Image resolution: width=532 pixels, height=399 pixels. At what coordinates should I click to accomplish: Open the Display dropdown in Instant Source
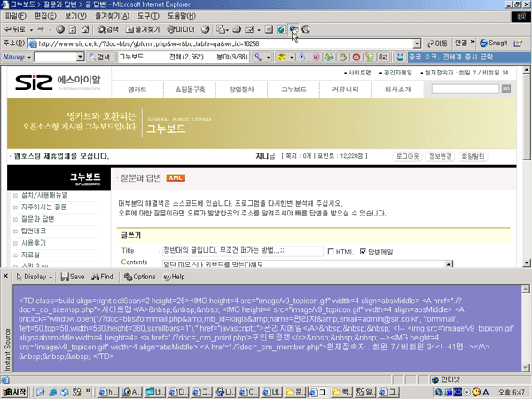click(x=39, y=278)
